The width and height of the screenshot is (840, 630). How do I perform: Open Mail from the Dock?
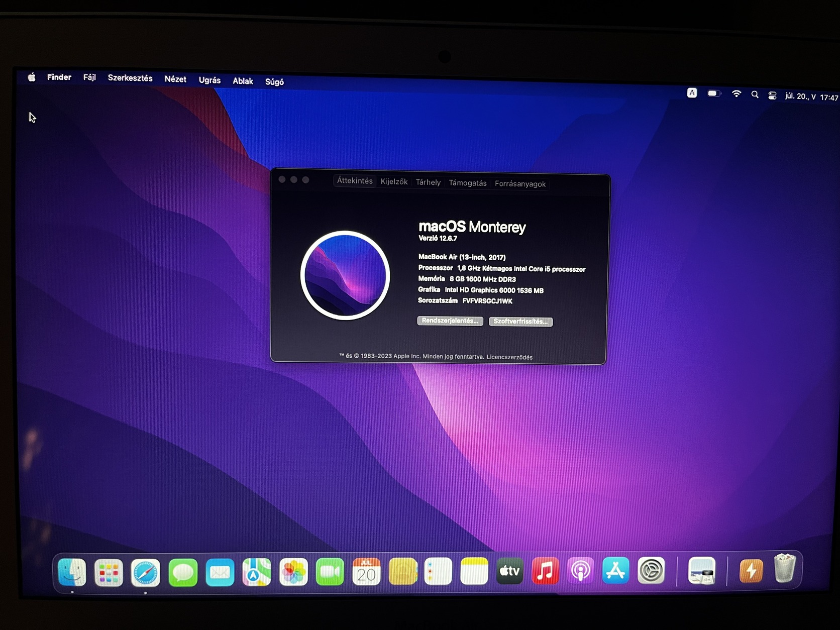point(220,572)
